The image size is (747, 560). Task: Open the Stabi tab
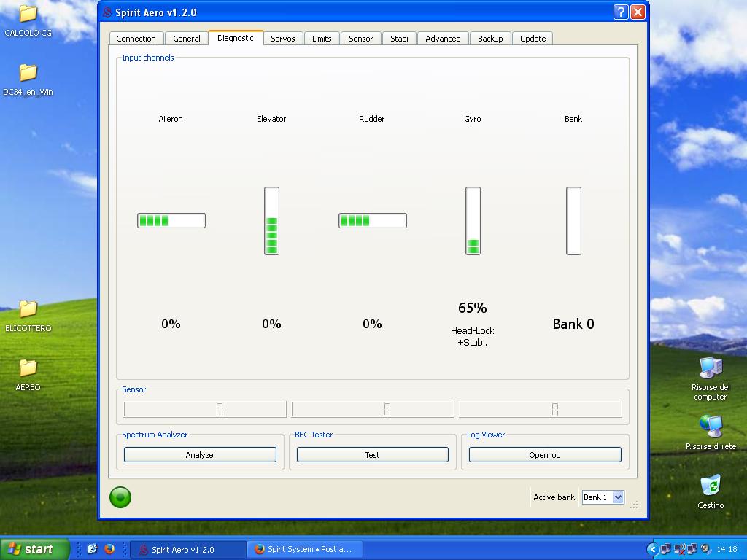click(399, 39)
